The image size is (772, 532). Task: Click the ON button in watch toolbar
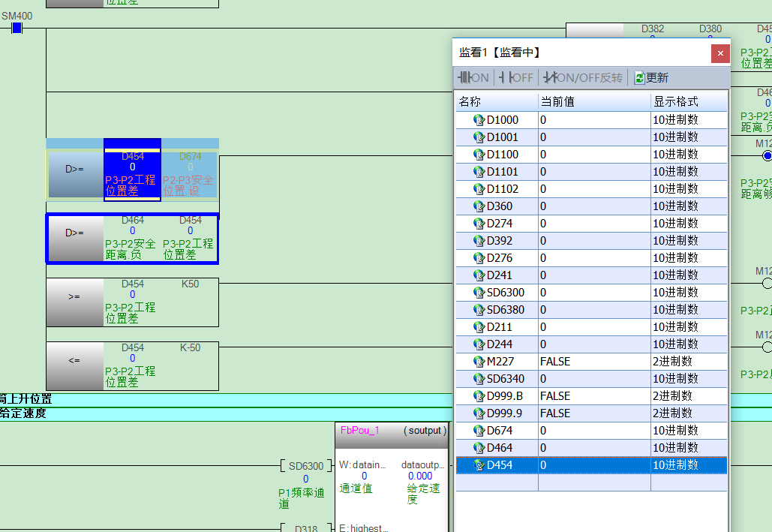coord(473,77)
